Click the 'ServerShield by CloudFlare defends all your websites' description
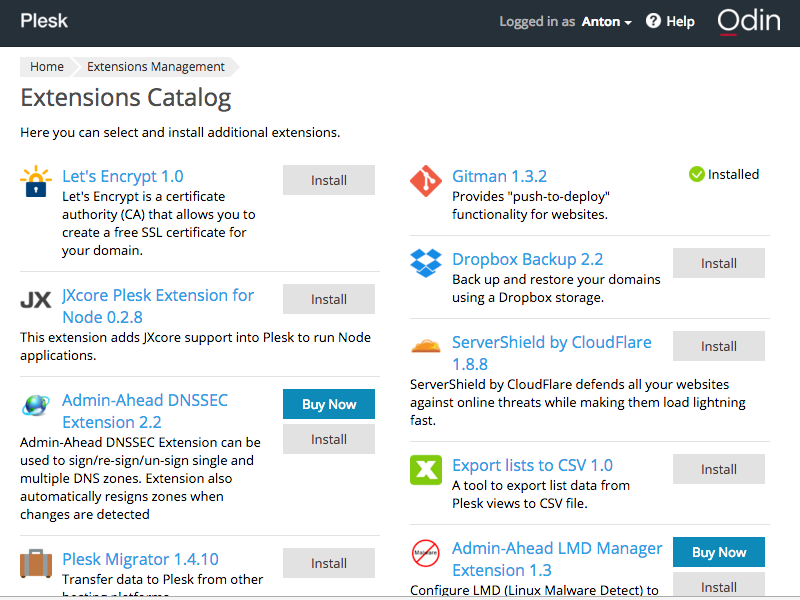Screen dimensions: 800x600 coord(578,403)
